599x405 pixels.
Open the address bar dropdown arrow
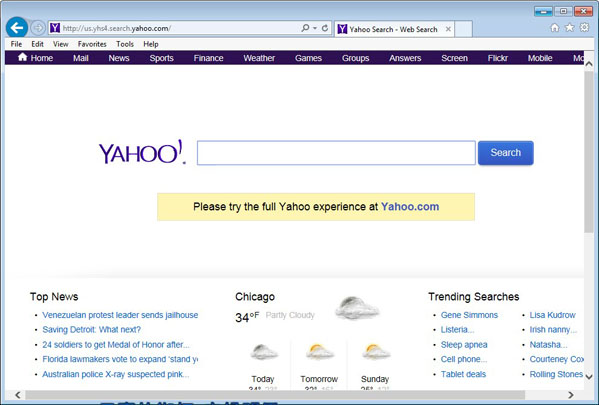[315, 28]
